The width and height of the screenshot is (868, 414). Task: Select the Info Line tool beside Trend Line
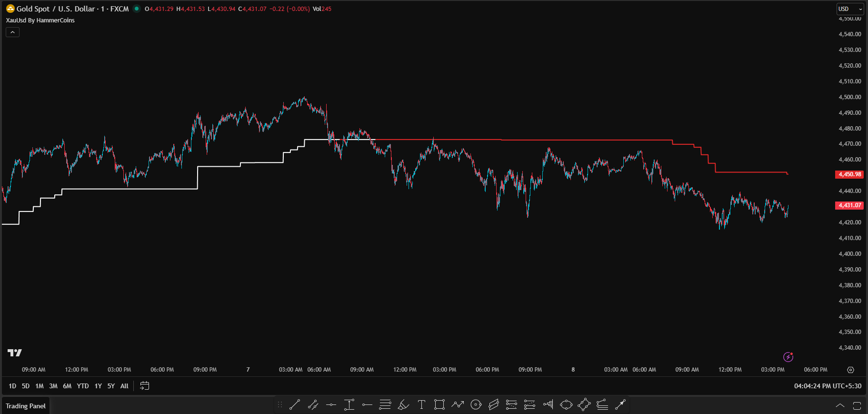tap(313, 405)
